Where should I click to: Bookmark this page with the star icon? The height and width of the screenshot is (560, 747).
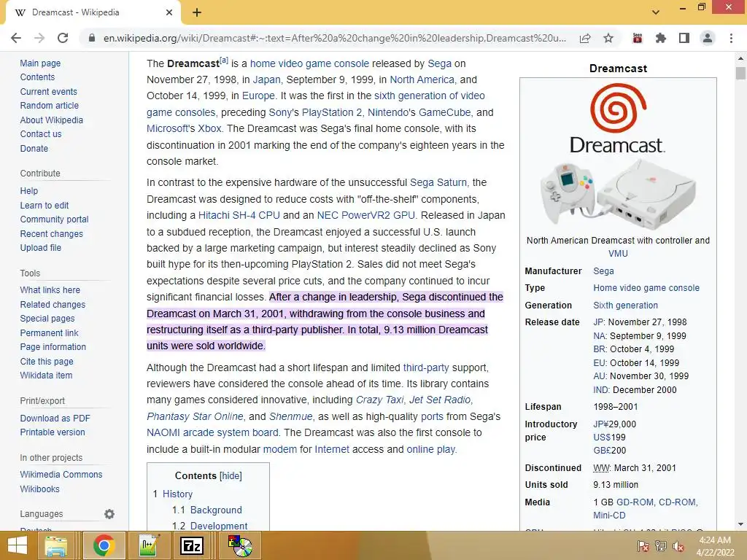click(608, 38)
